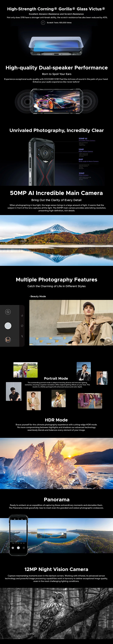Screen dimensions: 113x644
Task: Select the 8MP Wide-angle & Macro label
Action: (88, 160)
